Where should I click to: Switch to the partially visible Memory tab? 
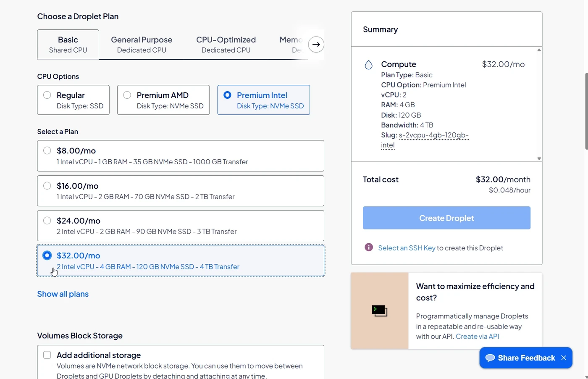click(x=291, y=45)
